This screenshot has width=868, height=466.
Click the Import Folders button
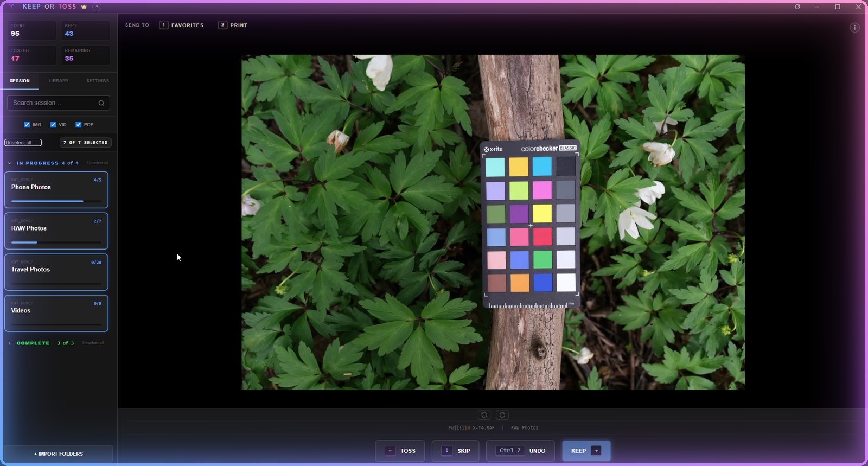59,454
